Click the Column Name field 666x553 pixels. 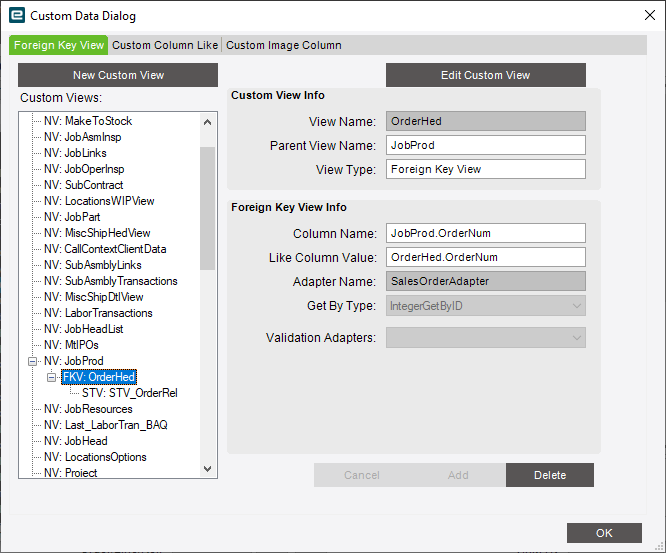pyautogui.click(x=485, y=233)
